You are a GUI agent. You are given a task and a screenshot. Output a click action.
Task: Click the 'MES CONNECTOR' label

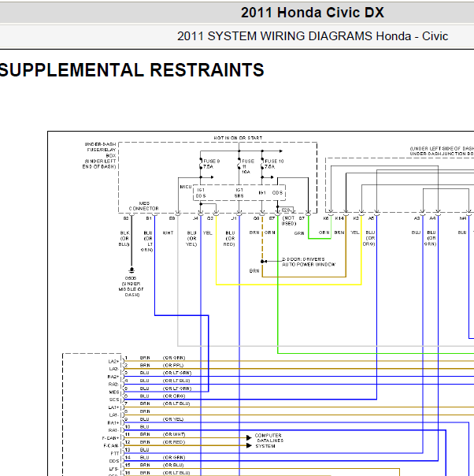[x=144, y=206]
